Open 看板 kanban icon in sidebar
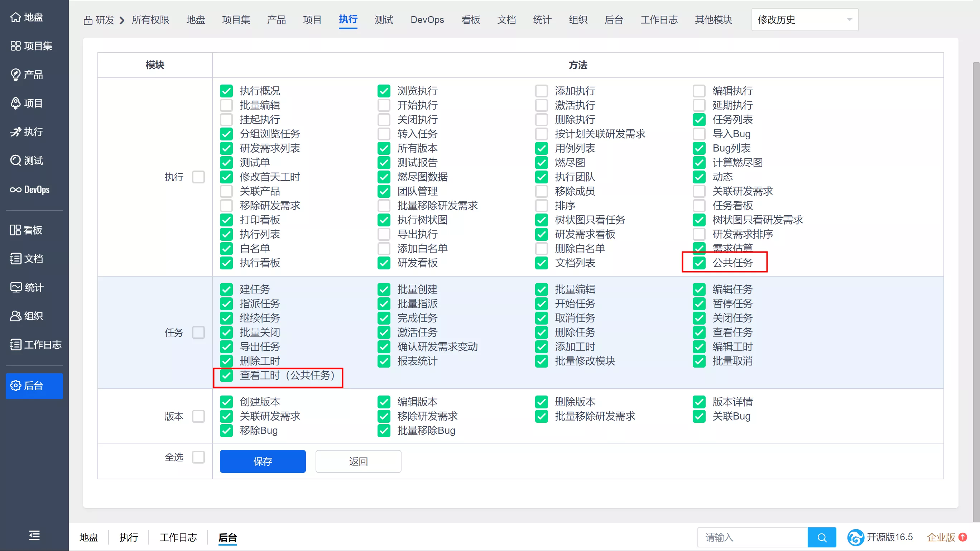 [x=16, y=230]
